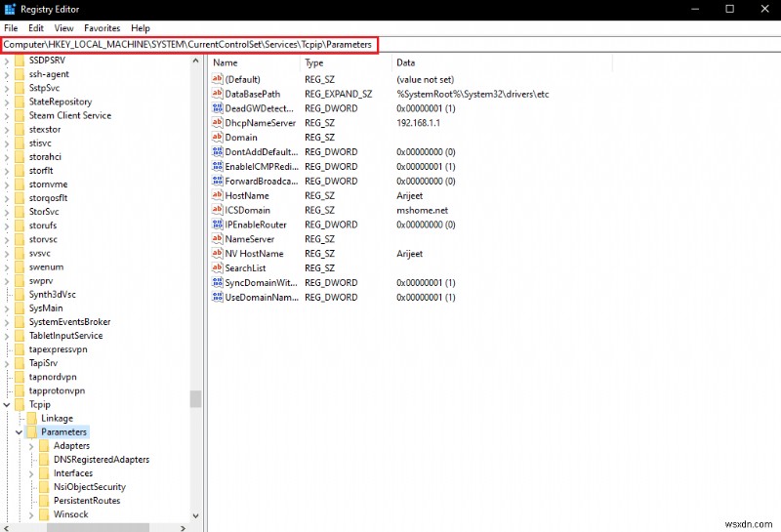Sort values by the Name column header
Screen dimensions: 781x532
(x=255, y=62)
